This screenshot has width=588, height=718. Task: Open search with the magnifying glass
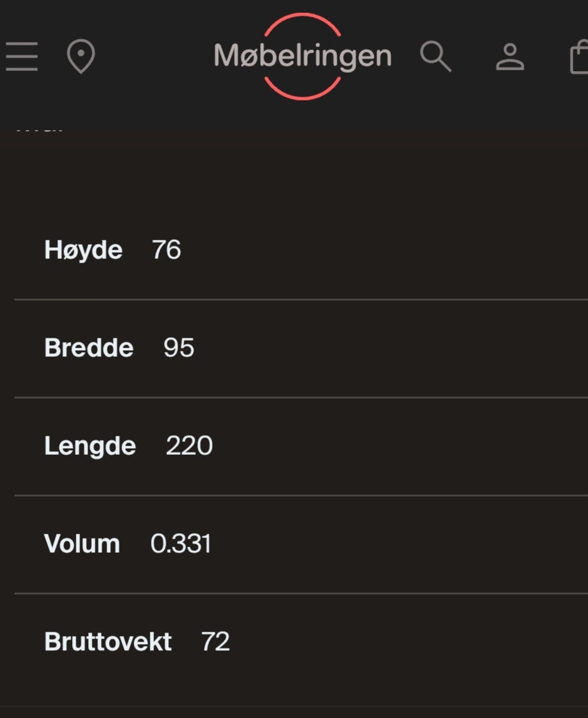436,56
